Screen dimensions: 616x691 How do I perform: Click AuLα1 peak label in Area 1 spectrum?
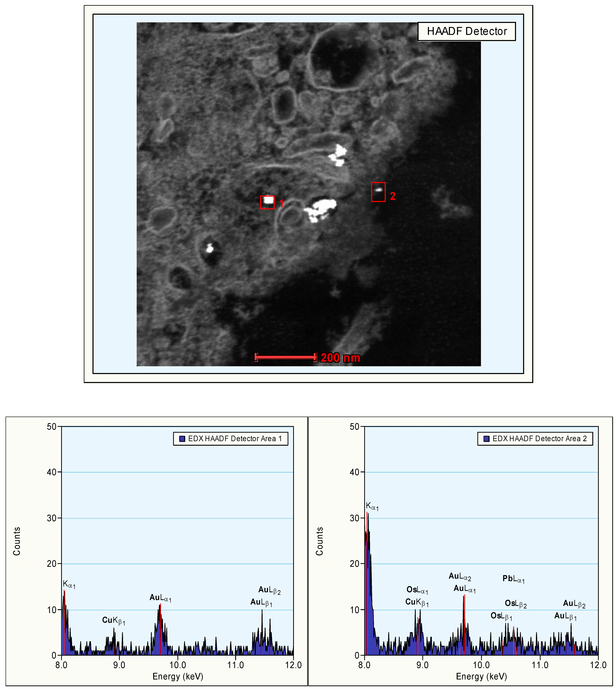click(x=160, y=598)
